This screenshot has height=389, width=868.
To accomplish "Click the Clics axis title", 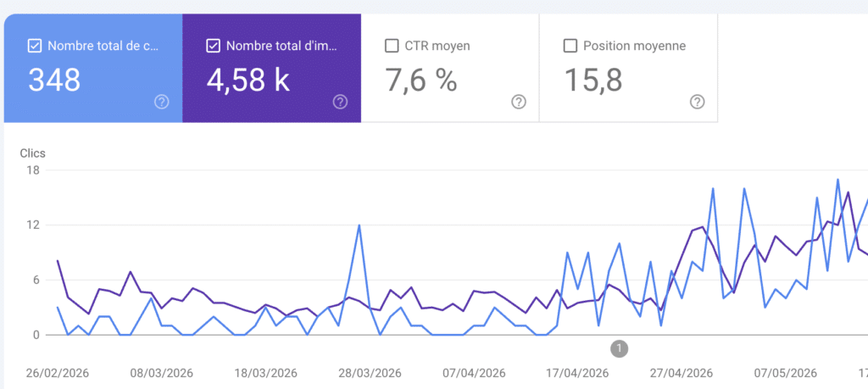I will [33, 153].
